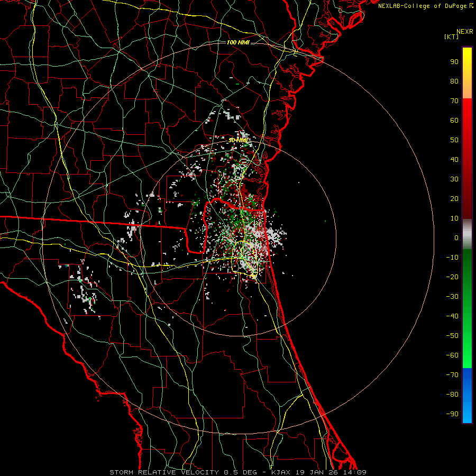Click the Storm Relative Velocity caption text

pyautogui.click(x=238, y=472)
